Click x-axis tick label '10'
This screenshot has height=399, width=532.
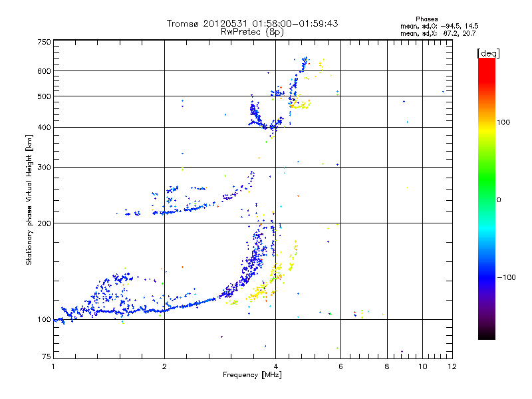423,366
